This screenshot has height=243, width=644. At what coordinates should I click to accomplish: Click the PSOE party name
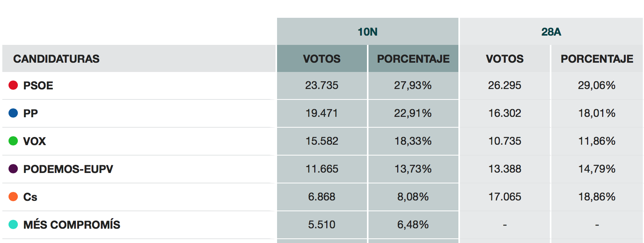coord(38,86)
